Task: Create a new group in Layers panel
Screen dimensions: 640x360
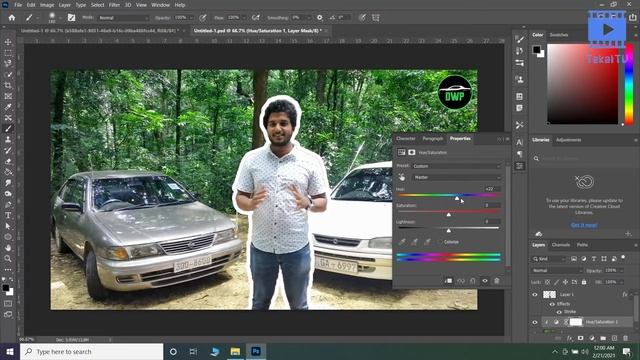Action: tap(603, 338)
